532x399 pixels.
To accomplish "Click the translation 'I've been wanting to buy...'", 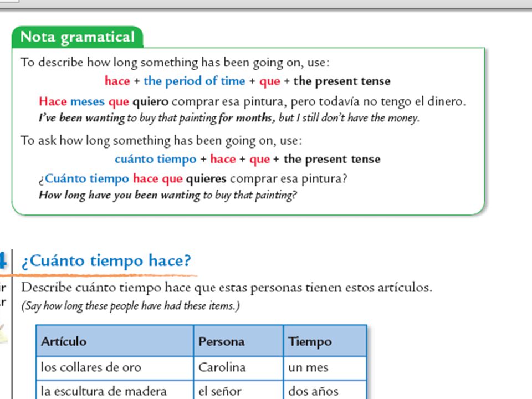I will (x=229, y=118).
